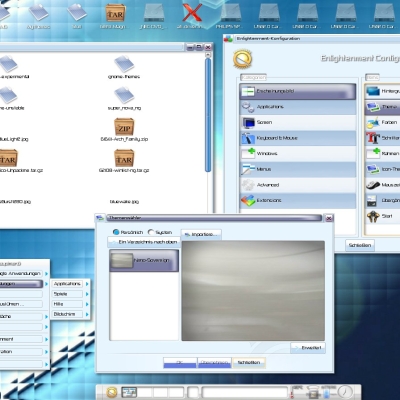Screen dimensions: 400x400
Task: Click the Enlightenment start button on the shelf
Action: (112, 392)
